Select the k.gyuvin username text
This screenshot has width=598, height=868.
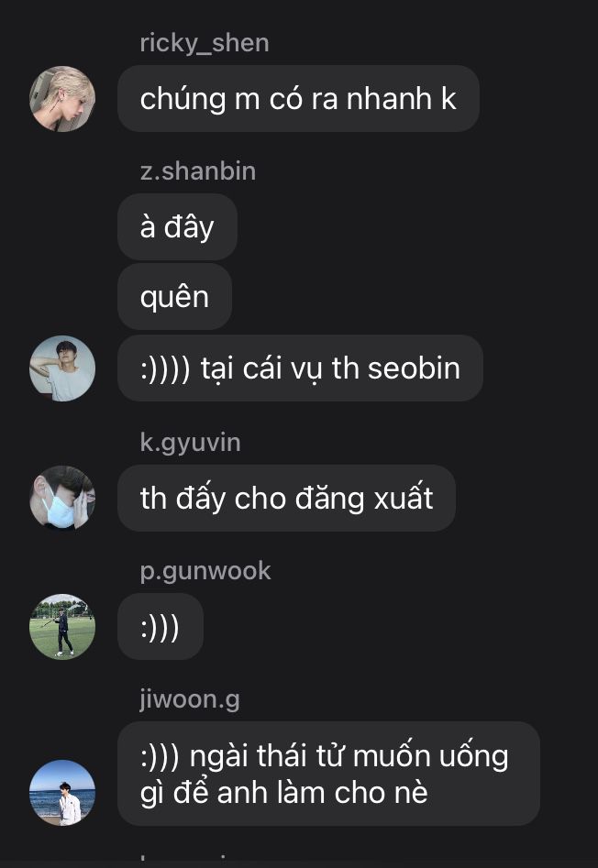[190, 443]
